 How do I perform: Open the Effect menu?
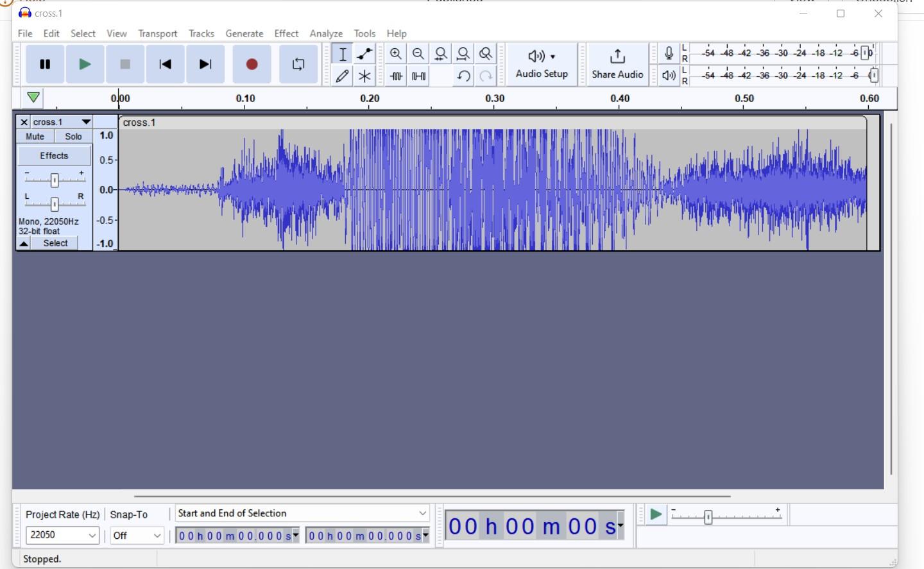pos(286,33)
